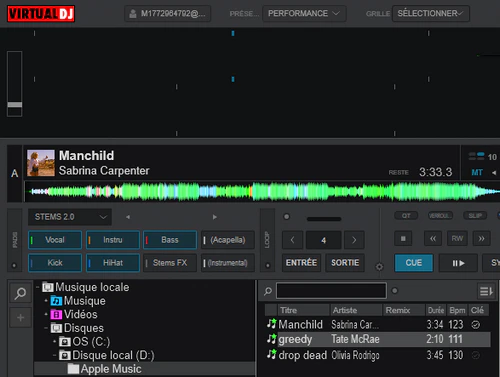Click the stop button
500x377 pixels.
(403, 239)
